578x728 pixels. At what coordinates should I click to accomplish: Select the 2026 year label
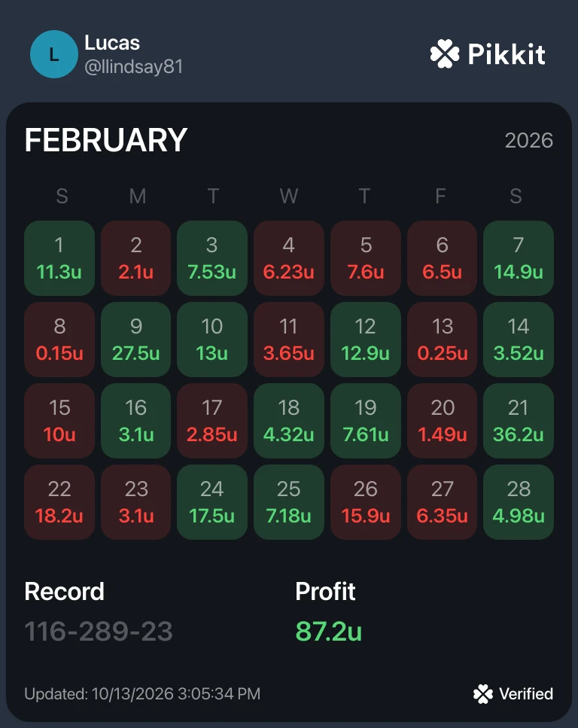(x=529, y=140)
